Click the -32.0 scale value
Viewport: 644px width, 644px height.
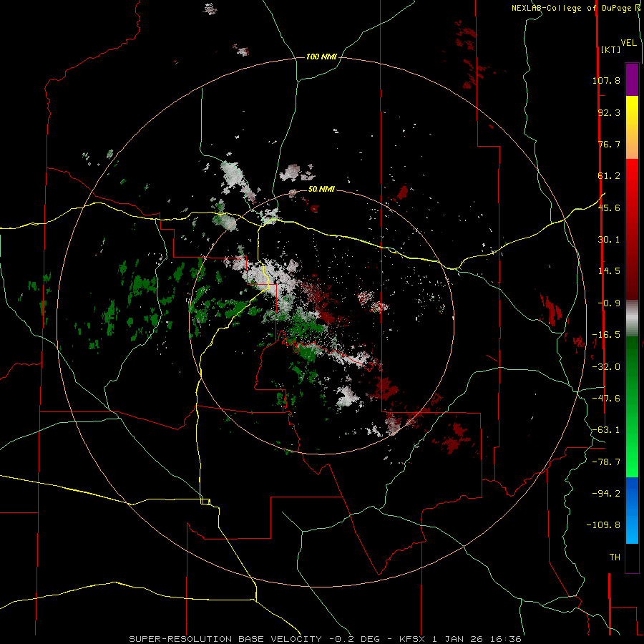click(606, 367)
